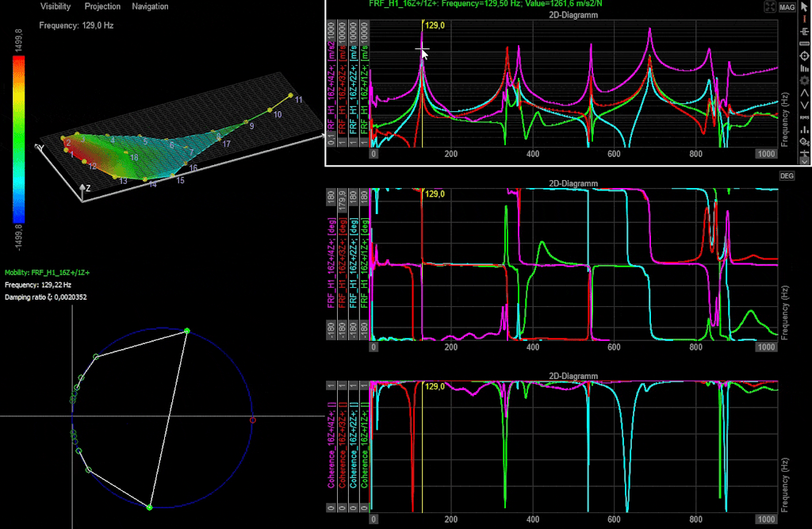Click the '2D-Diagramm' title of phase diagram
Image resolution: width=812 pixels, height=529 pixels.
point(573,183)
